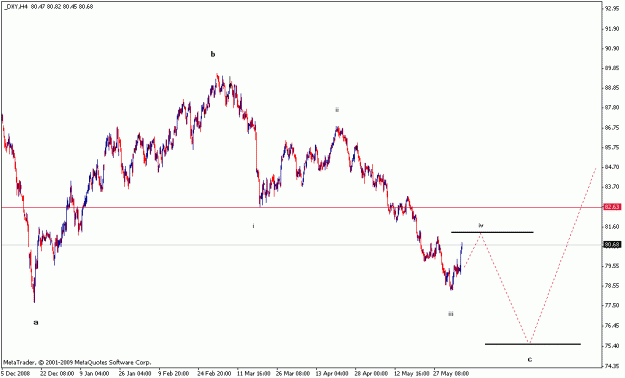
Task: Click the 13 Apr 04:00 time label
Action: [332, 374]
